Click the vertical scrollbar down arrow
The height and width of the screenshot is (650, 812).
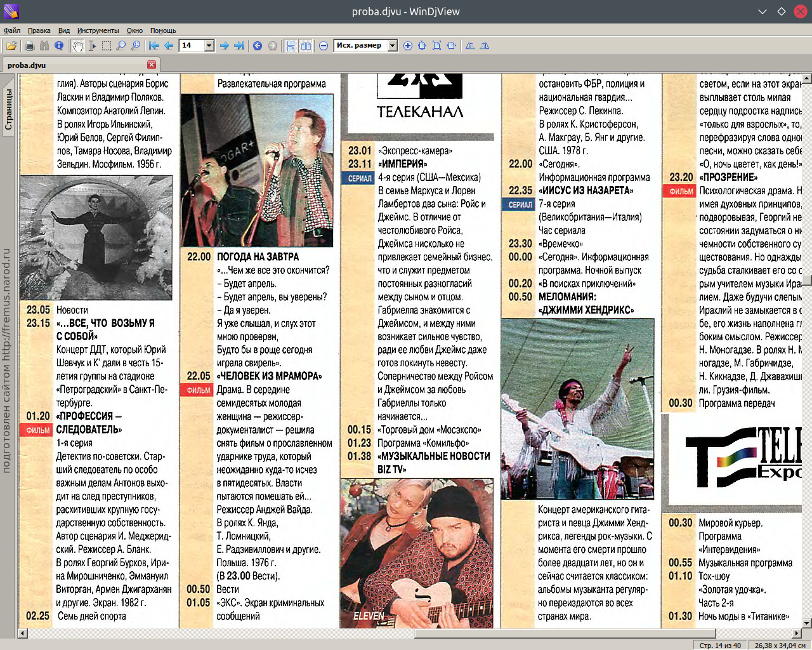[x=807, y=623]
